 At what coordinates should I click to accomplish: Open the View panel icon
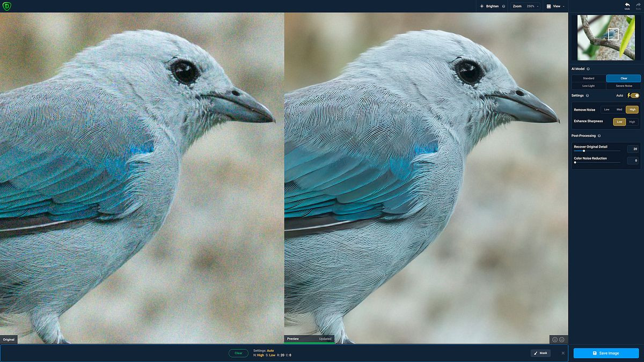548,6
